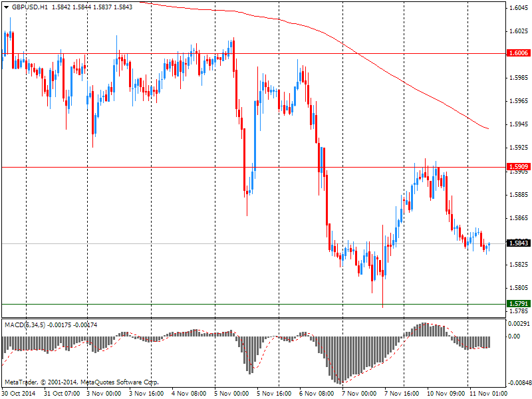Screen dimensions: 532x399
Task: Click the 1.5925 price scale value
Action: (x=519, y=148)
